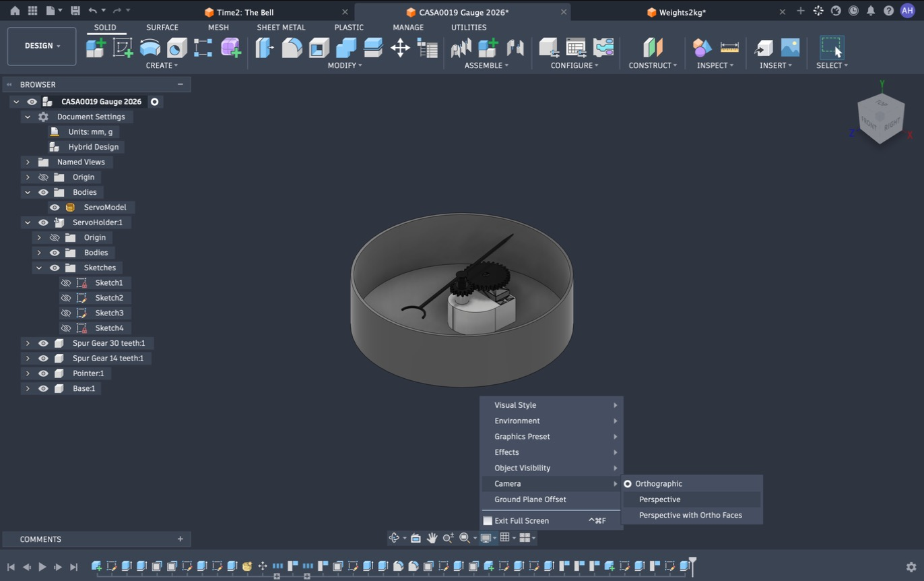Activate the window Select tool

(x=832, y=48)
